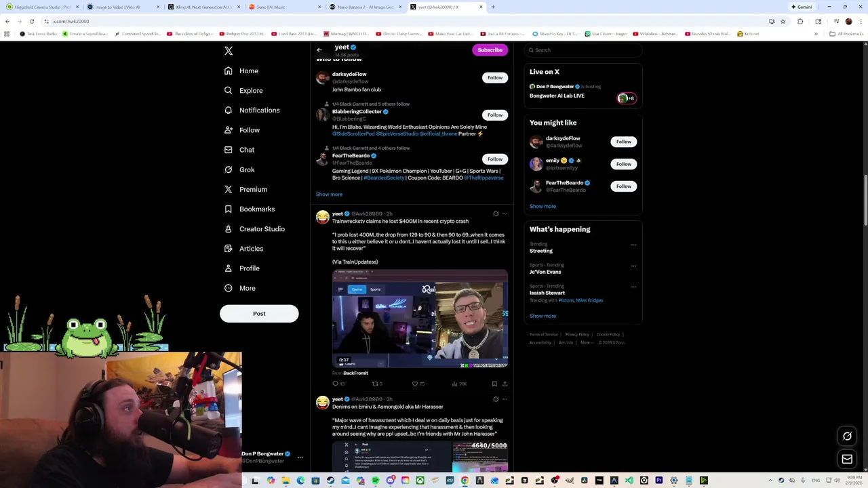Screen dimensions: 868x488
Task: Open Grok in the sidebar
Action: click(x=239, y=169)
